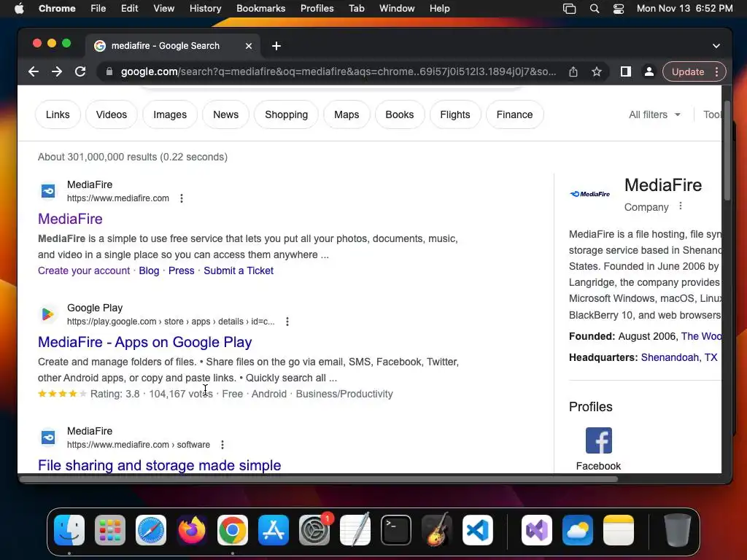Click the share icon in address bar

[573, 72]
